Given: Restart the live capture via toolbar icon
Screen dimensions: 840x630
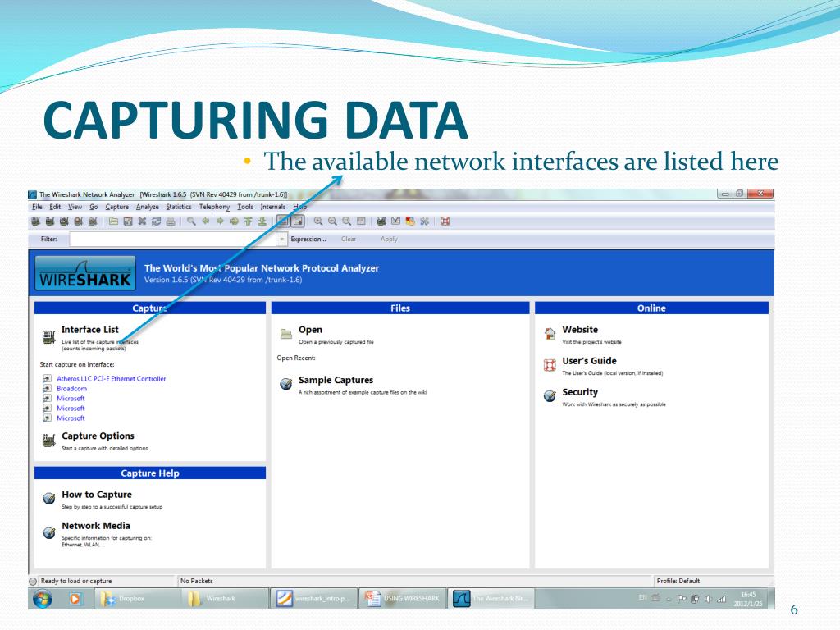Looking at the screenshot, I should pos(92,221).
